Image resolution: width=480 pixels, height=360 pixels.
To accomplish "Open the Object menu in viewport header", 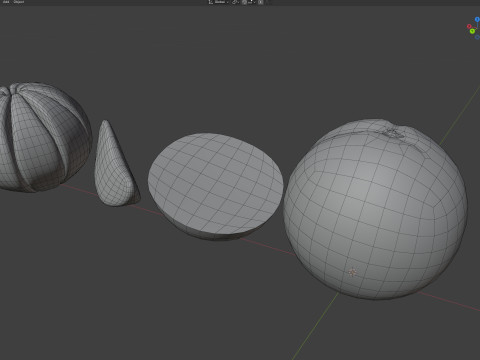I will click(x=19, y=2).
